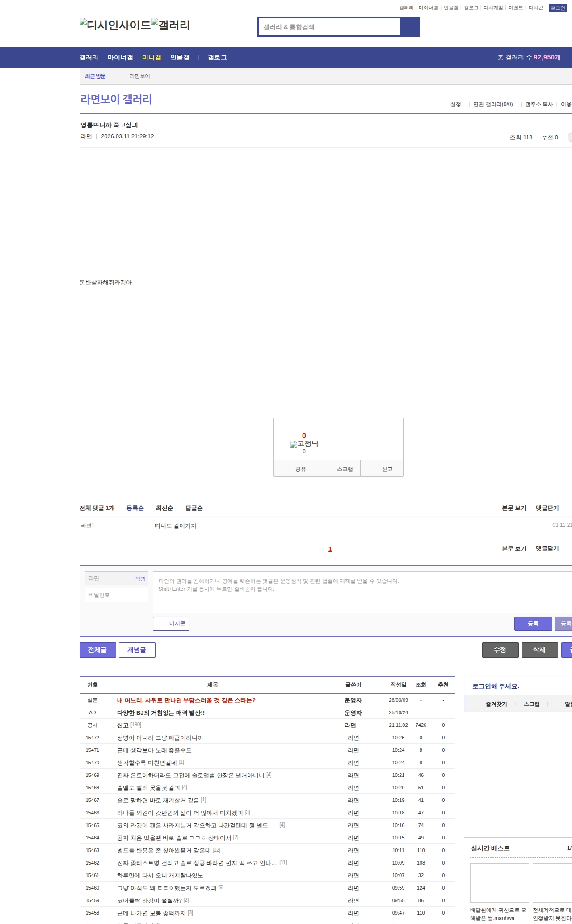Click the search button beside the search box
Viewport: 572px width, 924px height.
pos(410,27)
